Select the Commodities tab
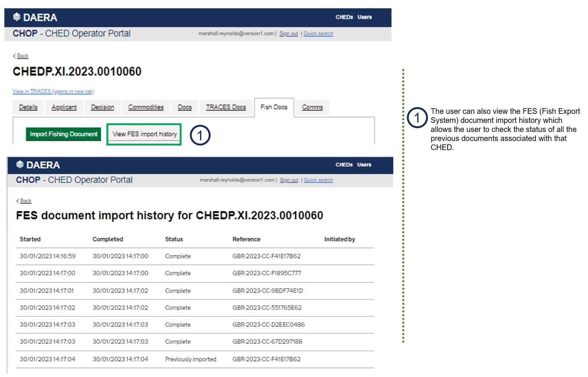588x377 pixels. [146, 107]
